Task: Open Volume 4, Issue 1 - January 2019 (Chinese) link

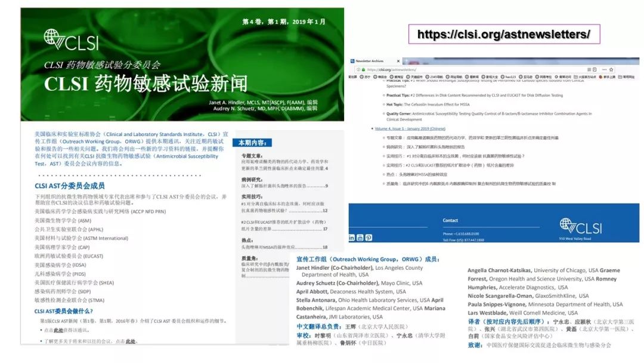Action: tap(410, 129)
